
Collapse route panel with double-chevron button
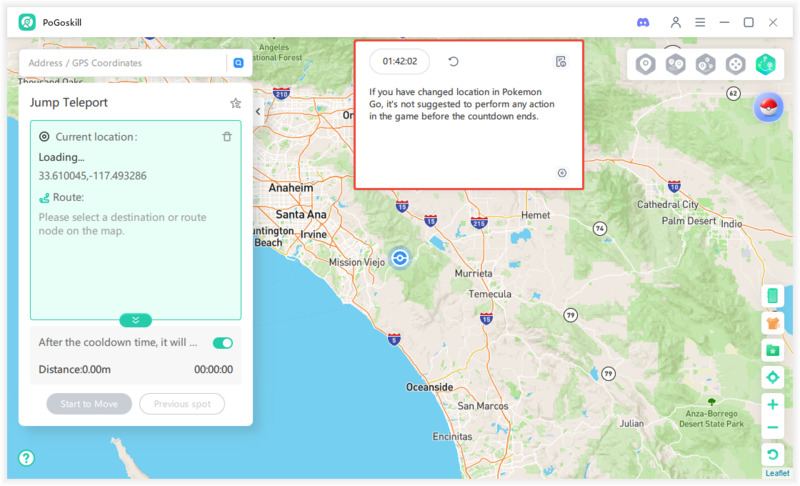point(136,320)
